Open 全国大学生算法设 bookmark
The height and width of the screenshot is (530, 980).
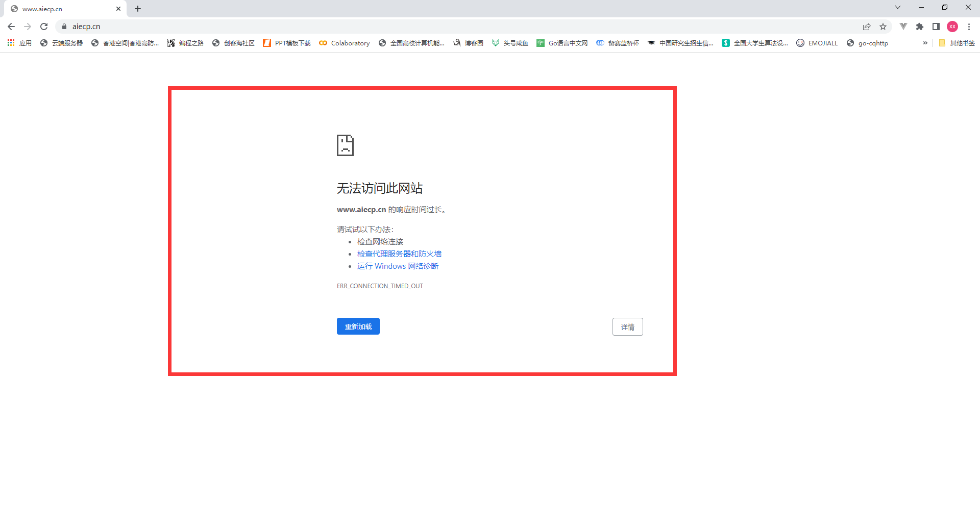click(x=755, y=43)
